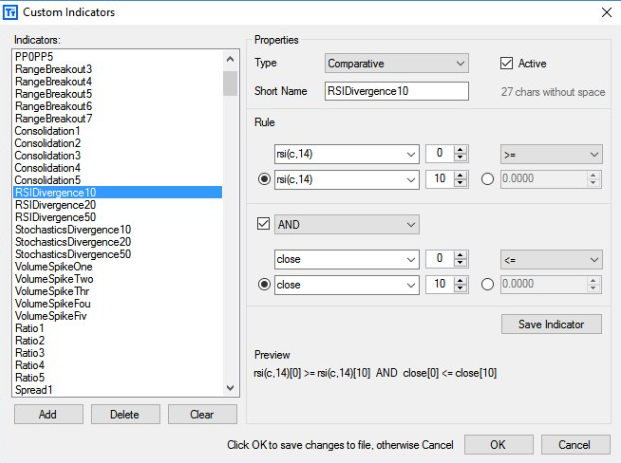
Task: Open the >= operator dropdown
Action: pos(551,154)
